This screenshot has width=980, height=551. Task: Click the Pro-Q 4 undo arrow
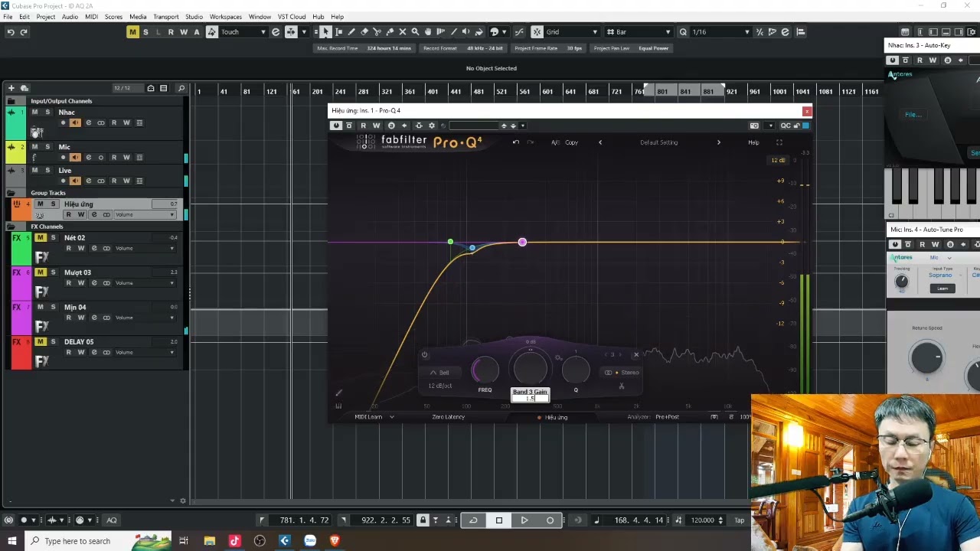point(516,142)
